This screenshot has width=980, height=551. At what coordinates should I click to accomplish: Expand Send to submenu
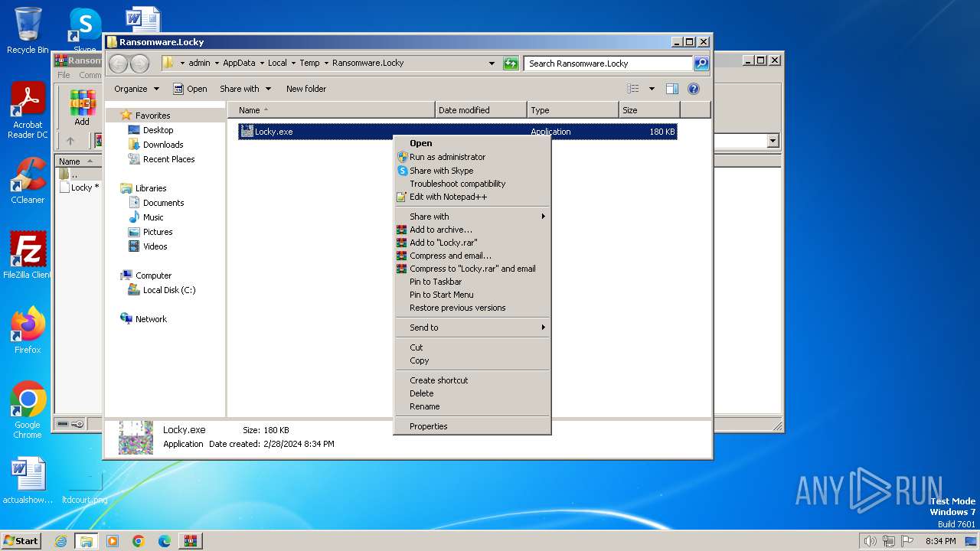(x=472, y=328)
